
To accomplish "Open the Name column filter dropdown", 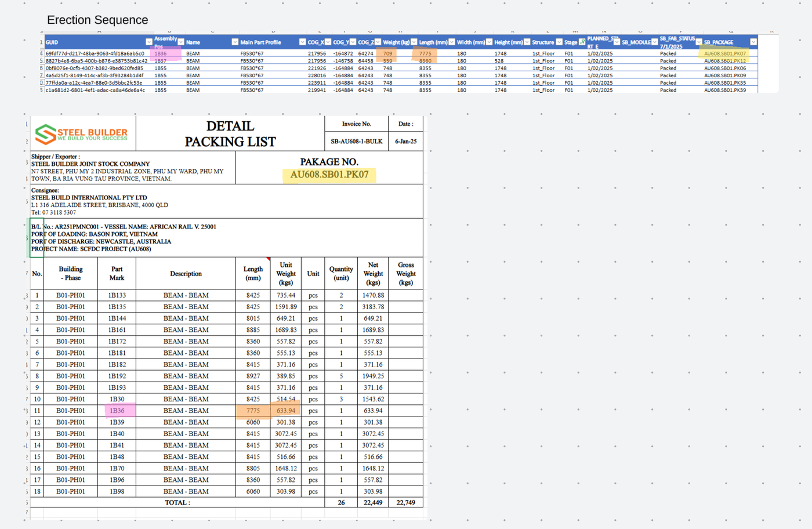I will coord(235,42).
